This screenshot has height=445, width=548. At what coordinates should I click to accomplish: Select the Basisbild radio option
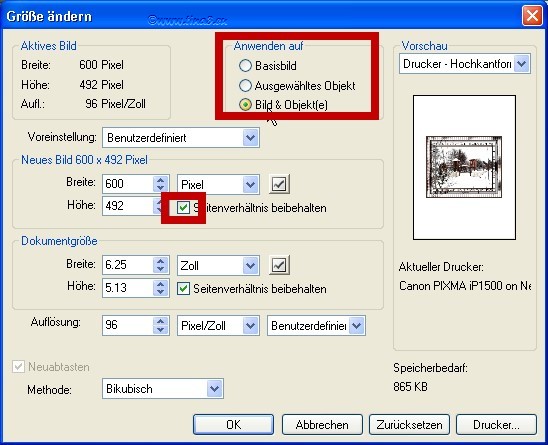click(245, 65)
